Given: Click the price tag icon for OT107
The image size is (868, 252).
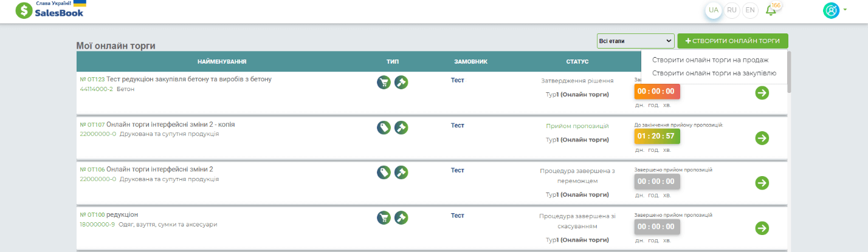Looking at the screenshot, I should [x=384, y=128].
